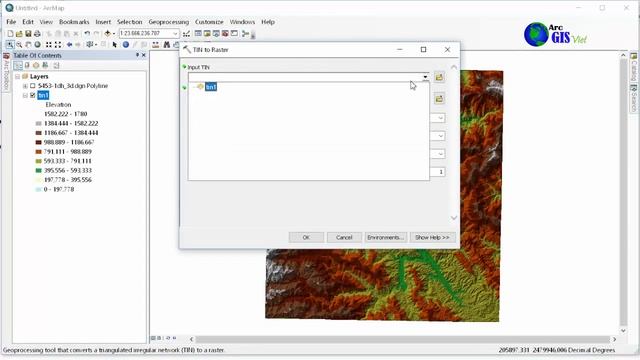The height and width of the screenshot is (360, 640).
Task: Click OK in TIN to Raster dialog
Action: coord(306,237)
